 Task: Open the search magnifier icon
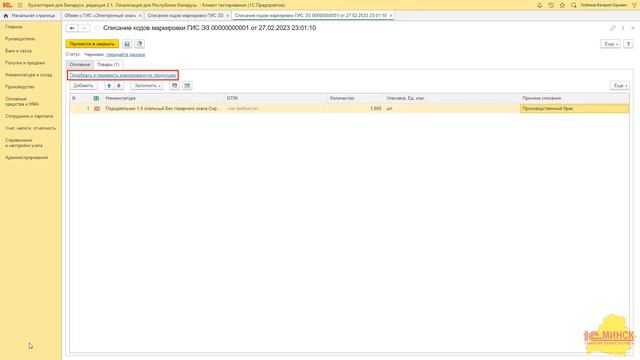tap(574, 5)
